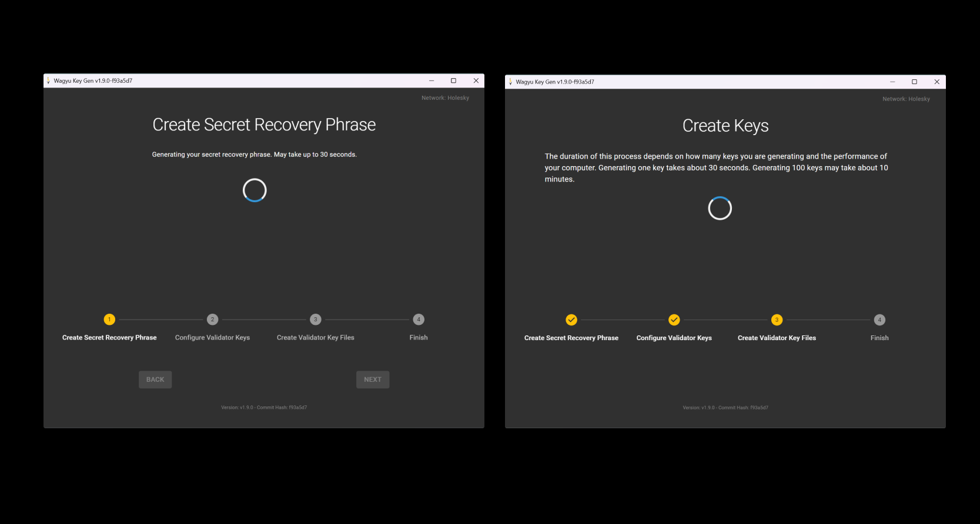Close the left Wagyu Key Gen window
Image resolution: width=980 pixels, height=524 pixels.
(476, 80)
